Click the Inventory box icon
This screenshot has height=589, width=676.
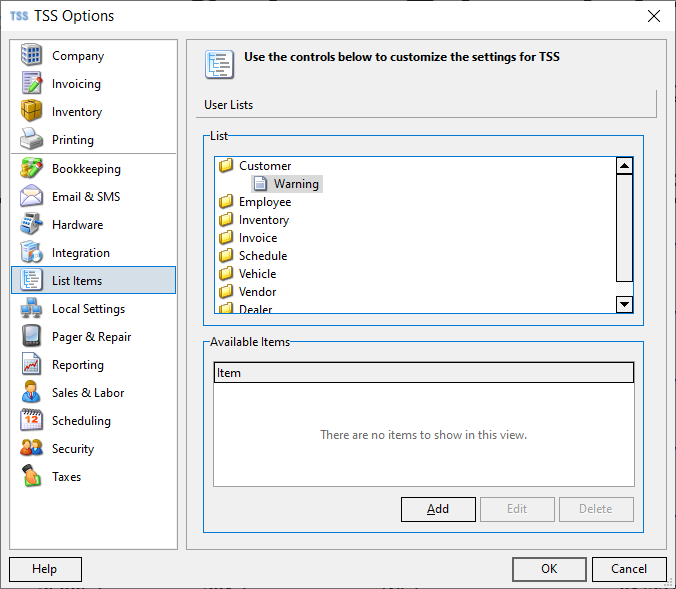(31, 111)
